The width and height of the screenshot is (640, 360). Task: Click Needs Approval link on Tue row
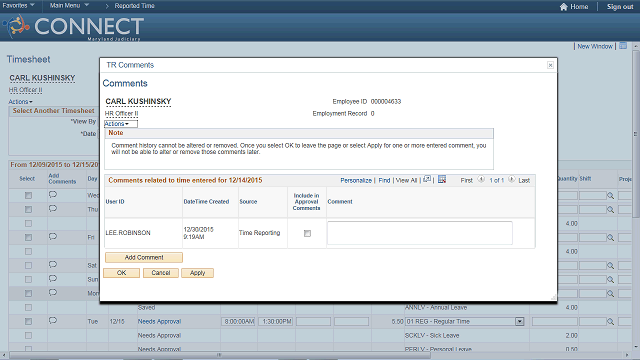point(159,322)
